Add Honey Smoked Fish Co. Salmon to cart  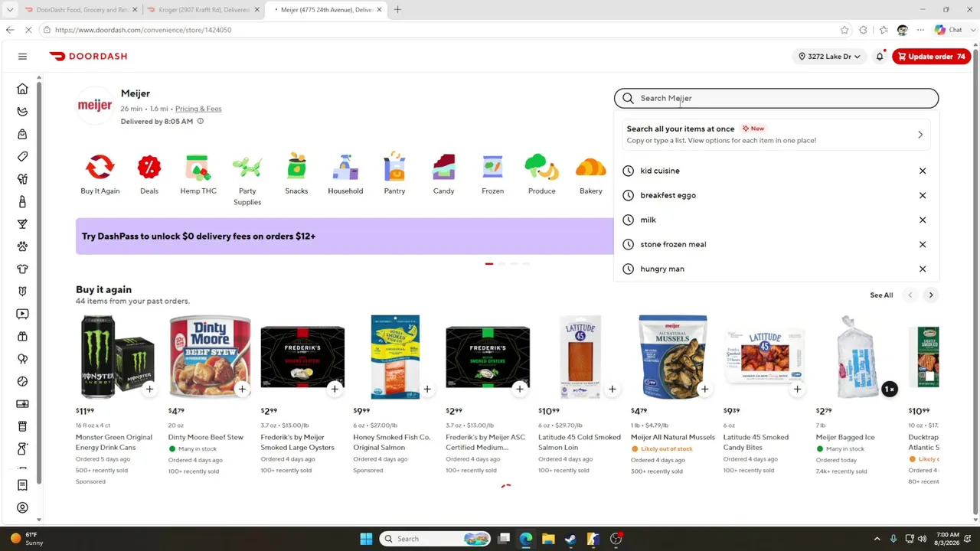click(x=427, y=389)
